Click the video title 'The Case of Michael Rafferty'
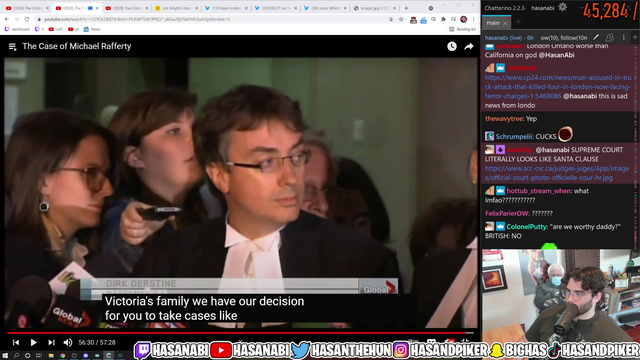The height and width of the screenshot is (360, 640). tap(77, 47)
